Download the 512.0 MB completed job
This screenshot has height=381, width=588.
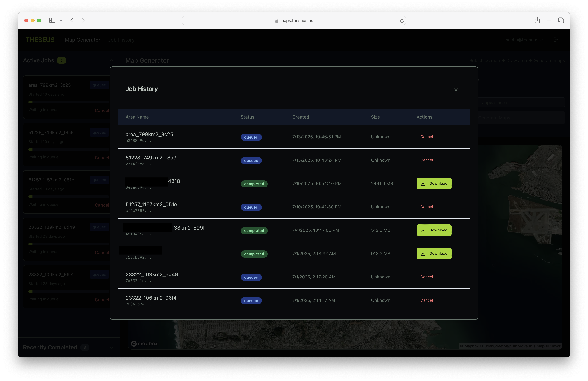click(x=434, y=230)
